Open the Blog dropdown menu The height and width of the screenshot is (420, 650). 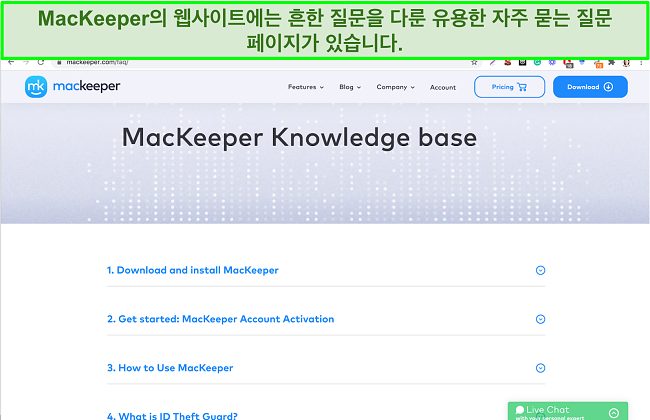point(350,87)
